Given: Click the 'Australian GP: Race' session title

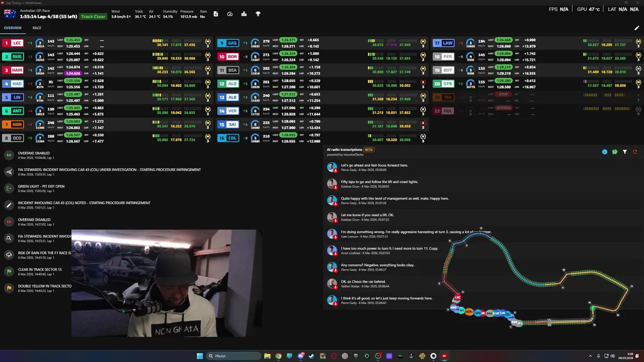Looking at the screenshot, I should pyautogui.click(x=36, y=11).
